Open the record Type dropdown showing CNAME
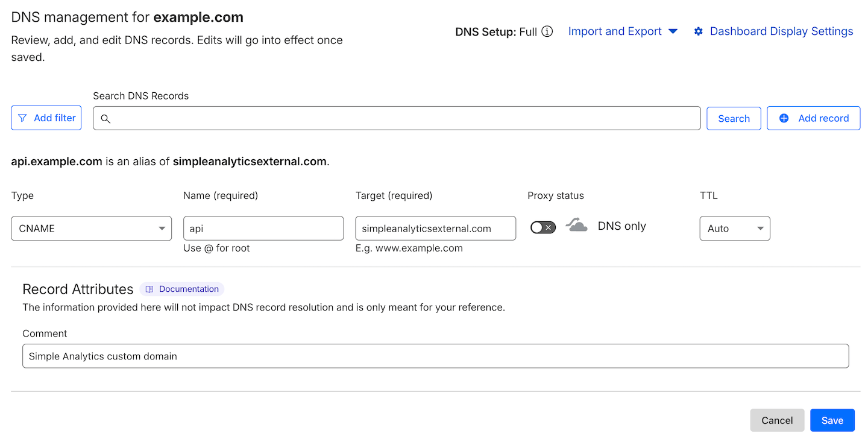The width and height of the screenshot is (868, 442). pos(91,228)
